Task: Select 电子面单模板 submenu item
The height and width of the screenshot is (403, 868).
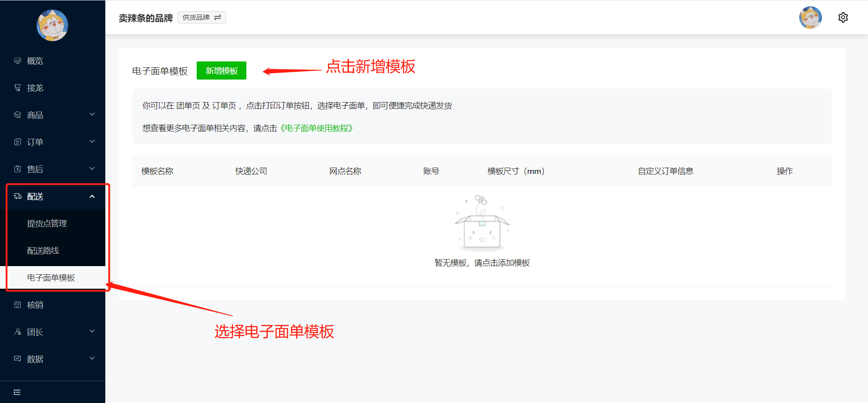Action: point(52,277)
